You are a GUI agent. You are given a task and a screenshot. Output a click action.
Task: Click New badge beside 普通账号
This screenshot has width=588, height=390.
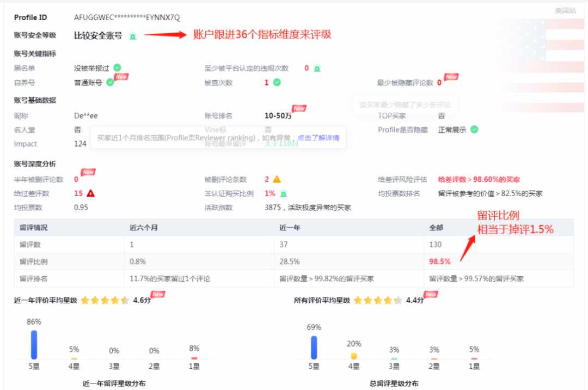(121, 77)
